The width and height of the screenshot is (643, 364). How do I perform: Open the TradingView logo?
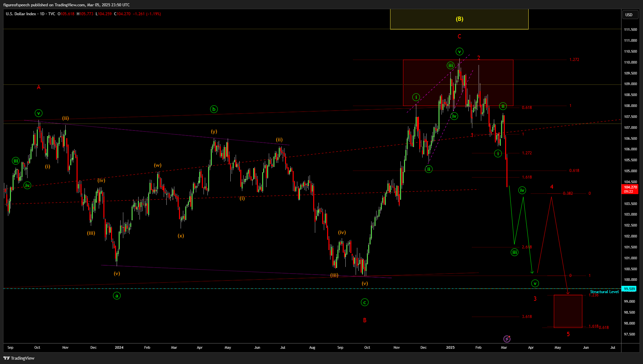click(19, 358)
